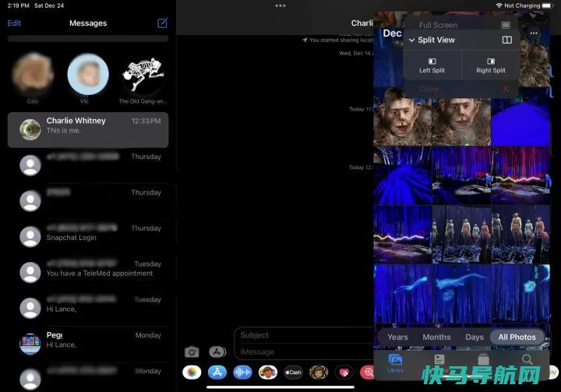This screenshot has height=392, width=561.
Task: Select All Photos view tab
Action: pyautogui.click(x=517, y=337)
